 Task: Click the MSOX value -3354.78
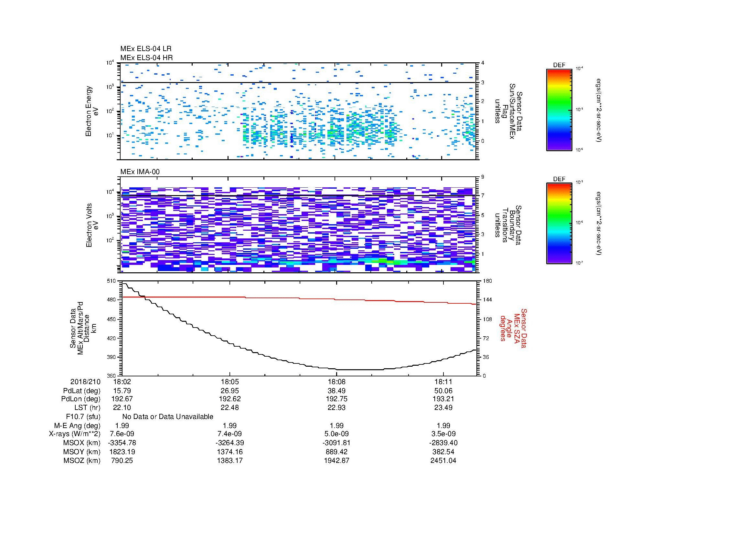tap(122, 443)
